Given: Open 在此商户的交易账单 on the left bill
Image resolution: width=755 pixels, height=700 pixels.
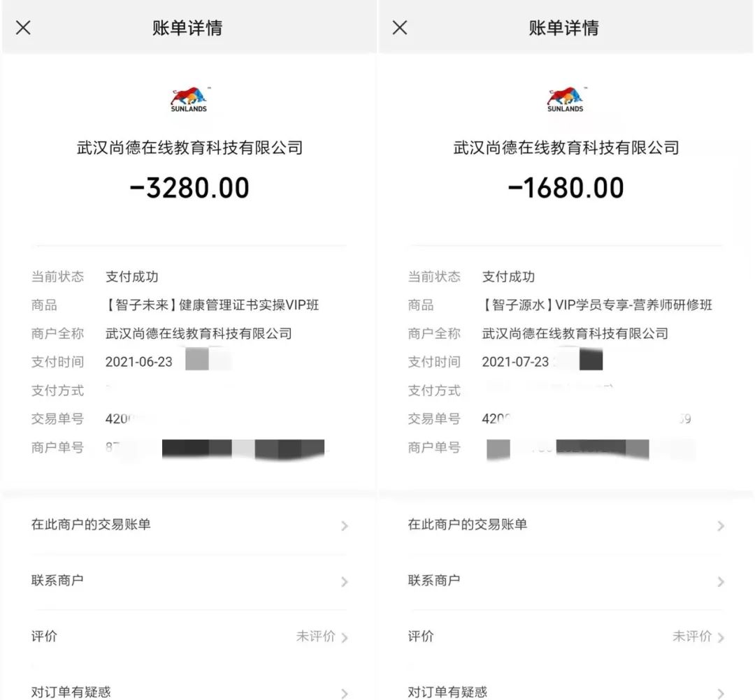Looking at the screenshot, I should pos(91,525).
